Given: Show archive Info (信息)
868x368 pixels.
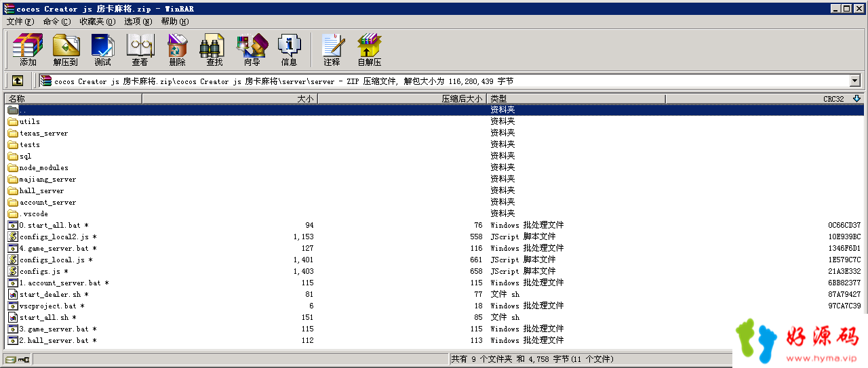Looking at the screenshot, I should [289, 49].
